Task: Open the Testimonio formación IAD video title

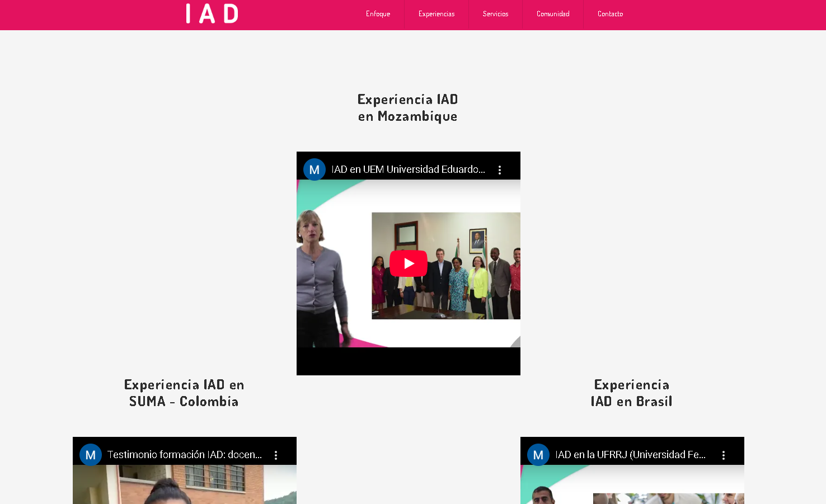Action: tap(185, 455)
